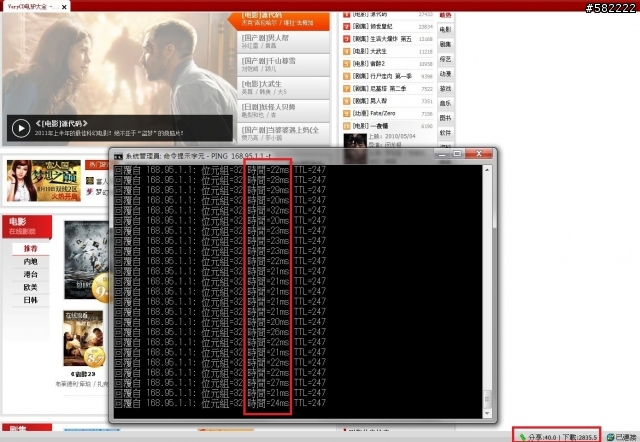Close the VeryCD browser tab
Image resolution: width=640 pixels, height=442 pixels.
coord(64,7)
